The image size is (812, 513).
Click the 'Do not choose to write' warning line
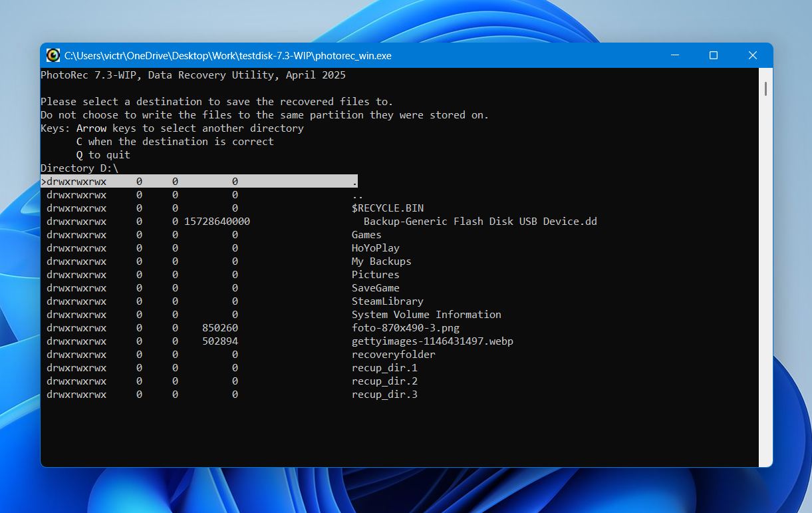pos(265,115)
